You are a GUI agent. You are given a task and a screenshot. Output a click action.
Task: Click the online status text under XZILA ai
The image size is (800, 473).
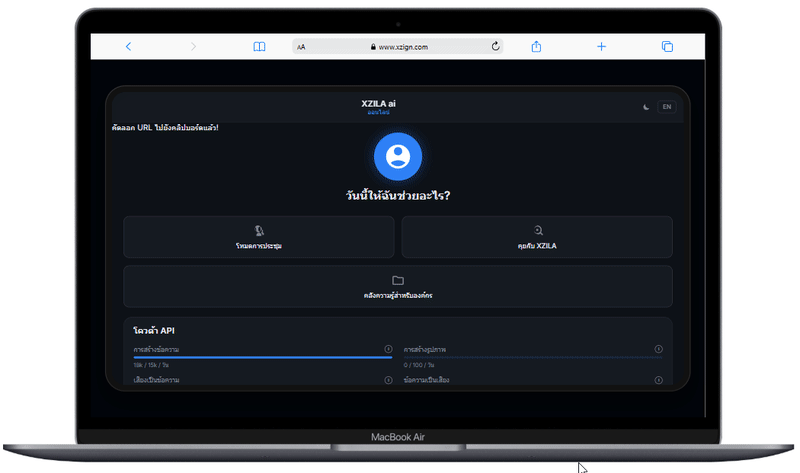point(379,112)
